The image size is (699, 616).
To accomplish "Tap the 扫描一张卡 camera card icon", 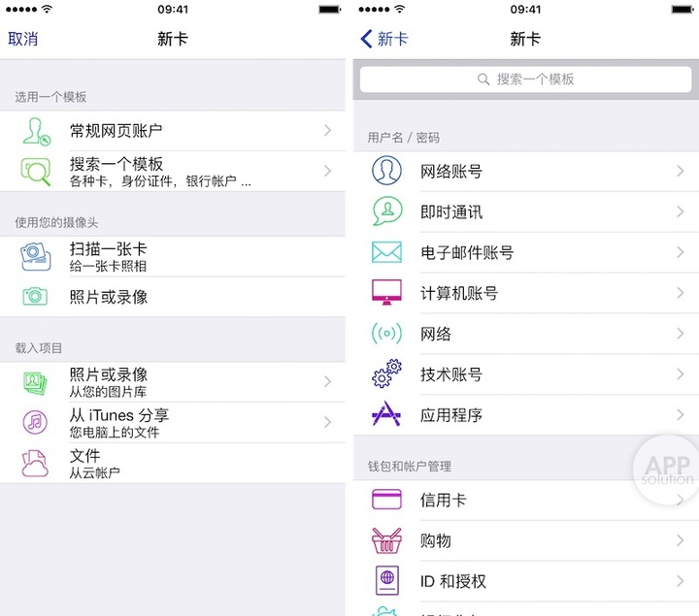I will point(36,256).
